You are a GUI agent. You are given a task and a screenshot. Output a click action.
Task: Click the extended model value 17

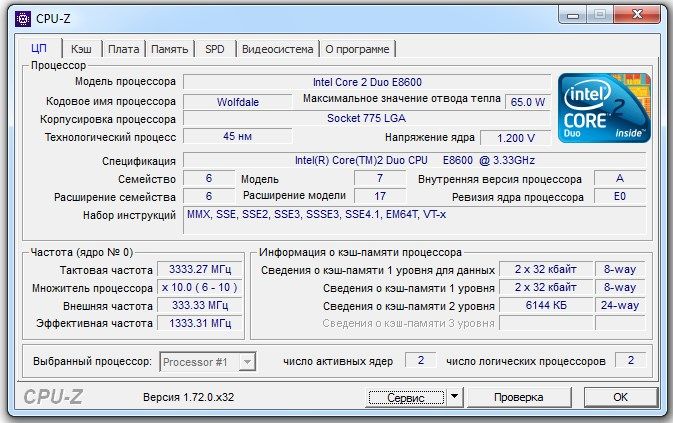click(380, 196)
